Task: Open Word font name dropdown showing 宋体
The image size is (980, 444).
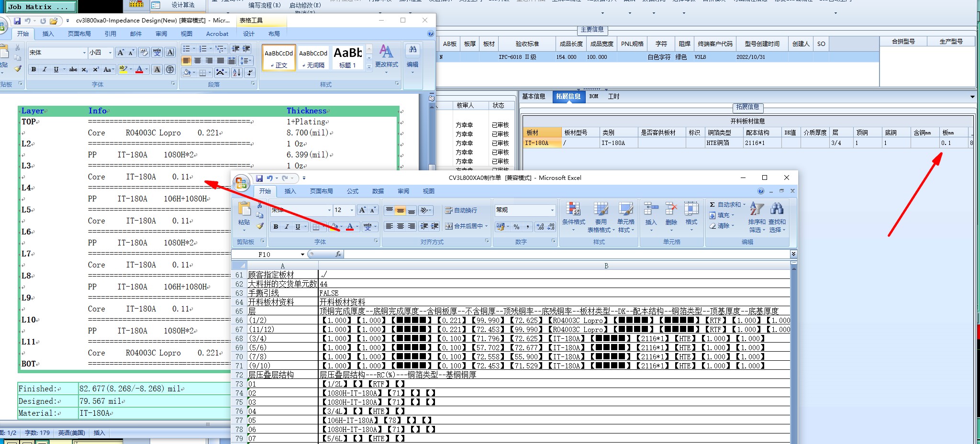Action: coord(84,53)
